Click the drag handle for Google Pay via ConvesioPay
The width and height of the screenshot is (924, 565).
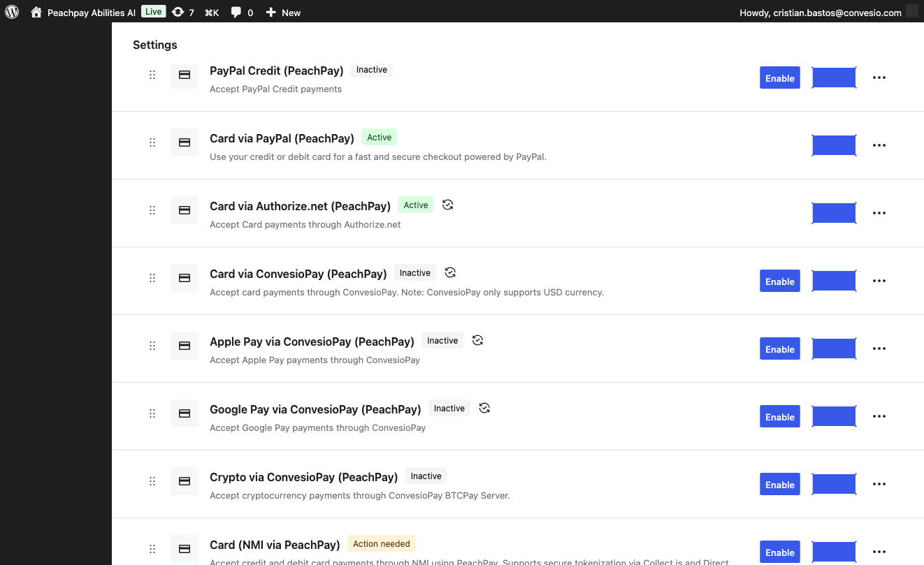pos(152,413)
